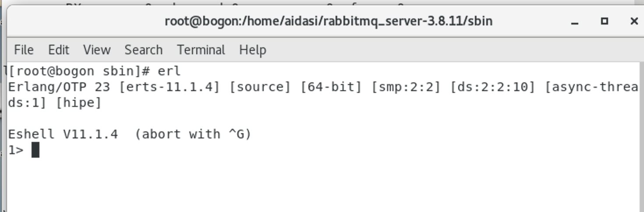644x212 pixels.
Task: Click the Eshell V11.1.4 line
Action: 130,134
